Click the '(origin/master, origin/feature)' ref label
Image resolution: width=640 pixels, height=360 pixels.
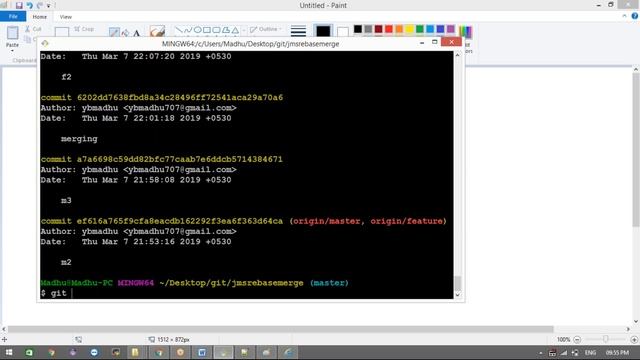pos(368,221)
